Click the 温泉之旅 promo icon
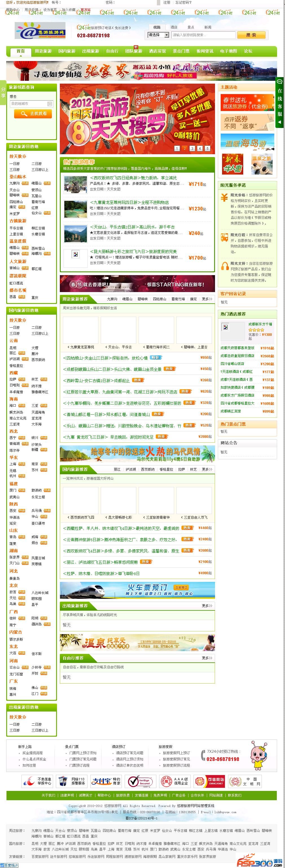285x868 pixels. [262, 164]
